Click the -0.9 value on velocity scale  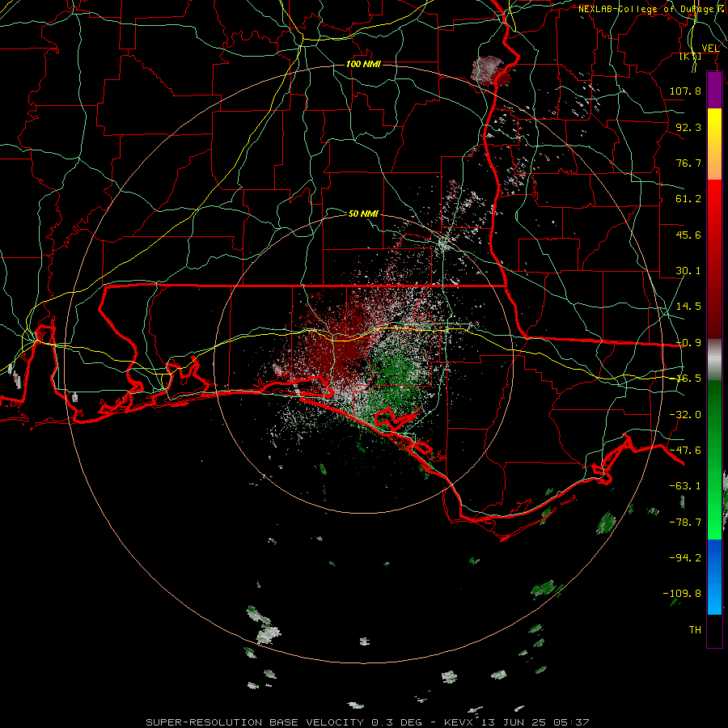click(x=688, y=342)
